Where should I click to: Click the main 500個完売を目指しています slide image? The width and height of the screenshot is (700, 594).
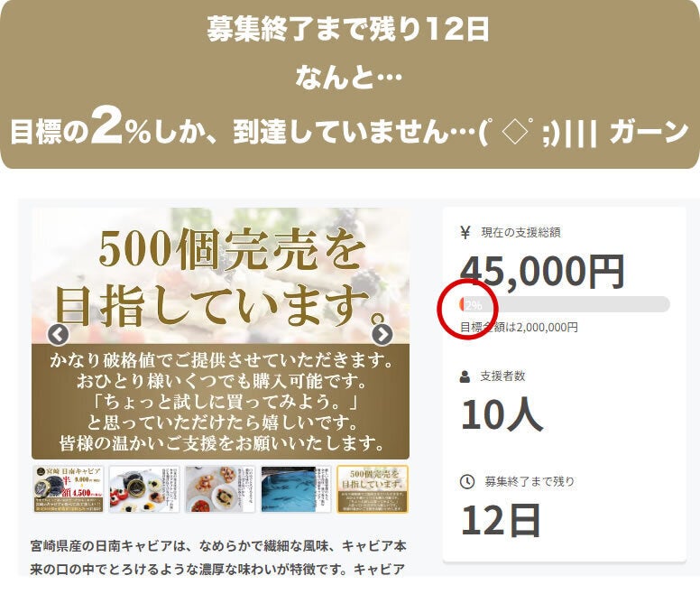click(x=220, y=333)
